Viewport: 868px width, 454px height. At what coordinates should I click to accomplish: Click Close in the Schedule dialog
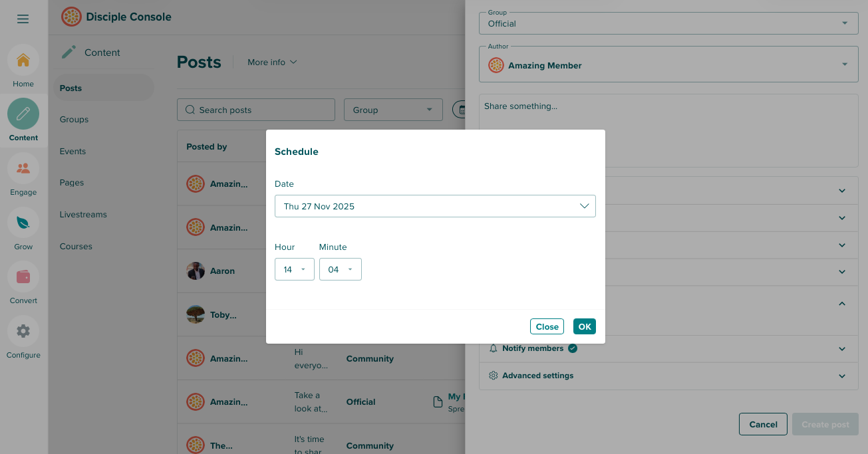547,326
